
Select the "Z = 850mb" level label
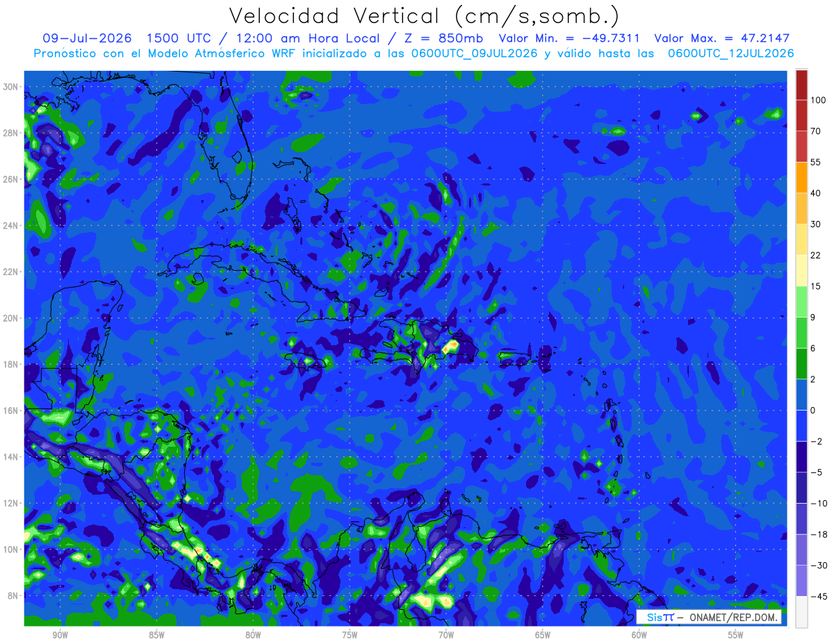click(x=445, y=38)
